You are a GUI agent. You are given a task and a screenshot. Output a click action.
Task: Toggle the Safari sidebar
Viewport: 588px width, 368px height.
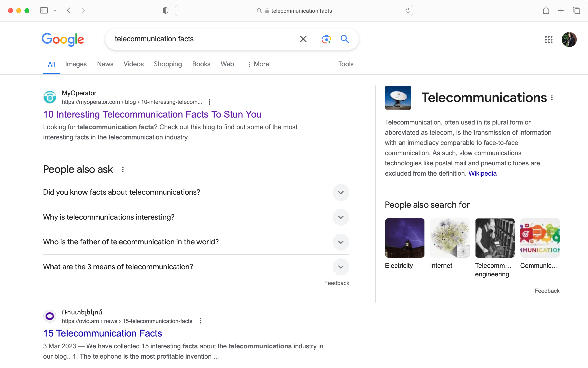coord(44,10)
